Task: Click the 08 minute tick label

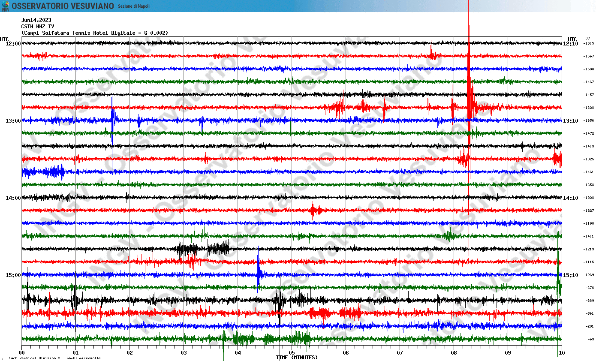Action: [454, 353]
